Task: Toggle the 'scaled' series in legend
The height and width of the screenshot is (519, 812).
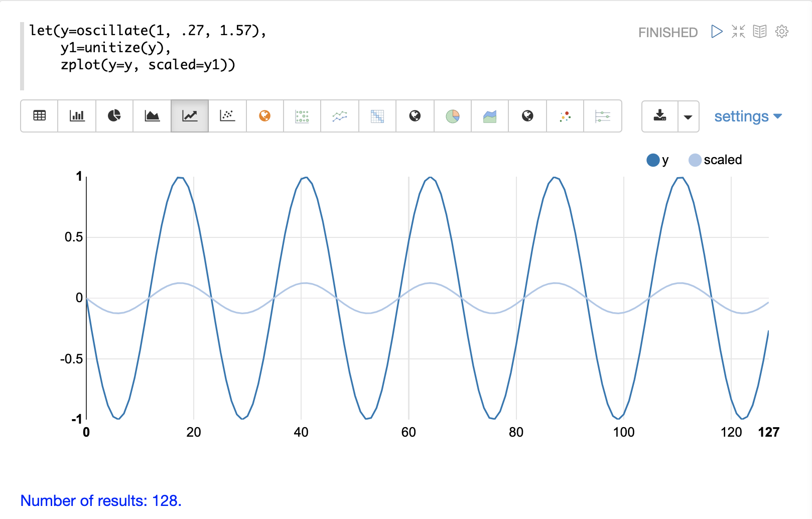Action: (716, 160)
